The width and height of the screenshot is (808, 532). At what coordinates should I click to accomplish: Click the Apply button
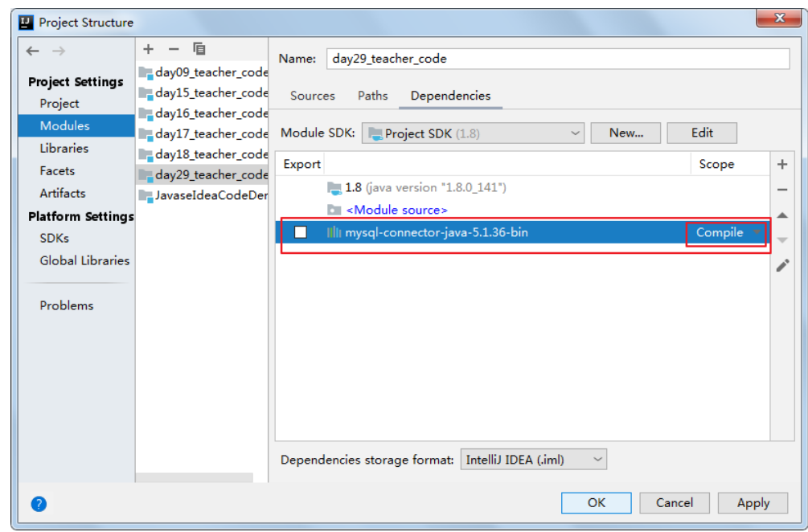tap(753, 502)
